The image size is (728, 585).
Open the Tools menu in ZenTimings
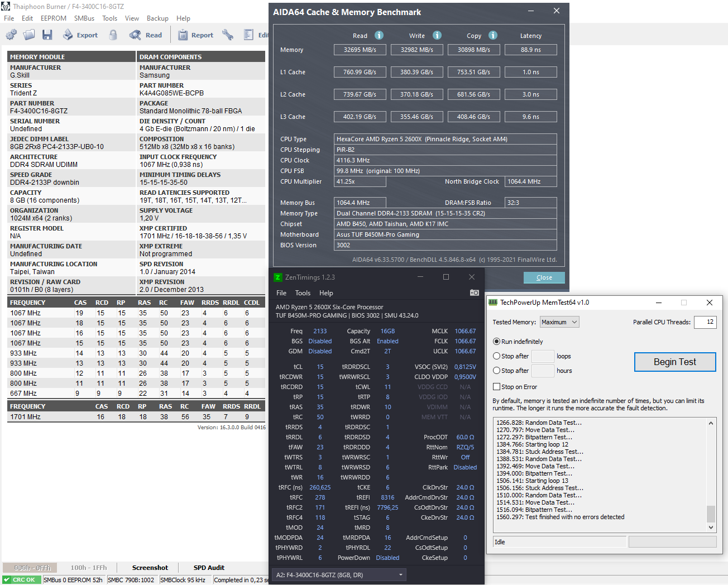(x=303, y=293)
